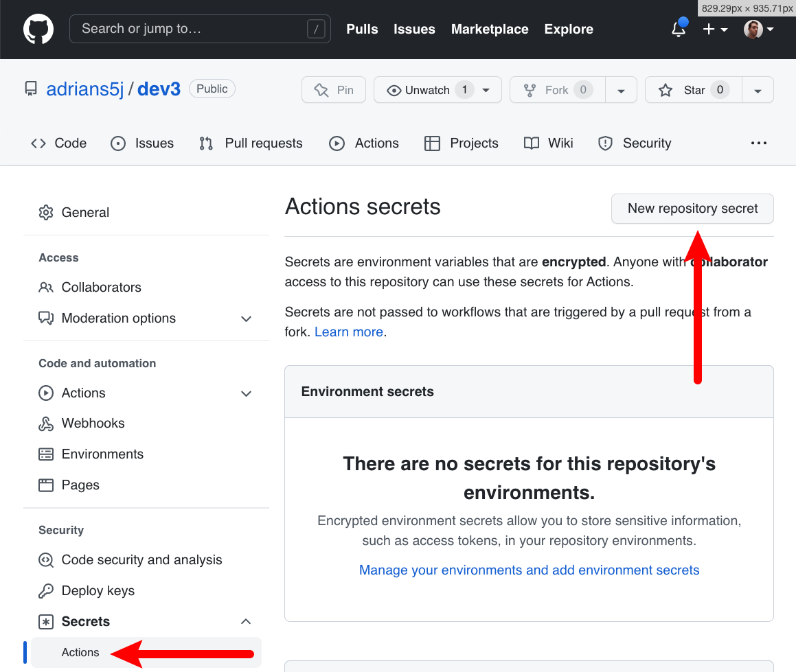
Task: Click the New repository secret button
Action: click(x=692, y=208)
